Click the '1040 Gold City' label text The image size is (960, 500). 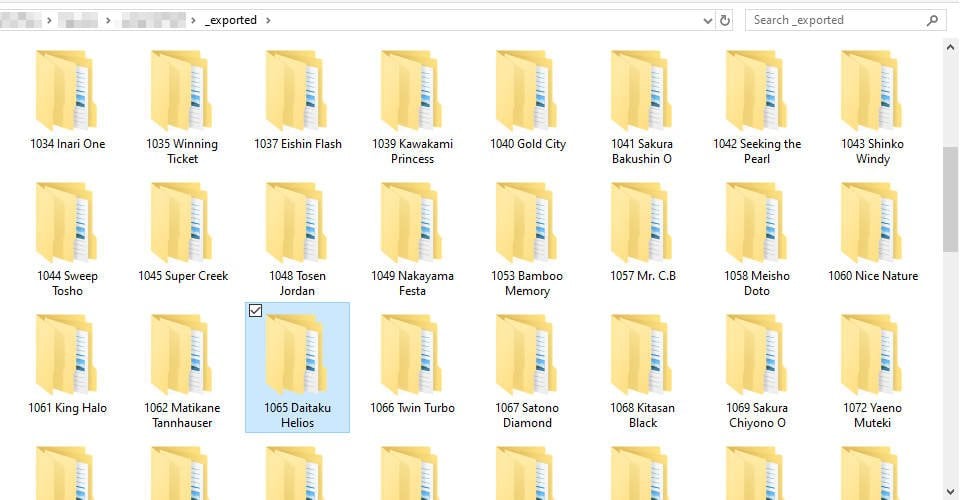[528, 144]
